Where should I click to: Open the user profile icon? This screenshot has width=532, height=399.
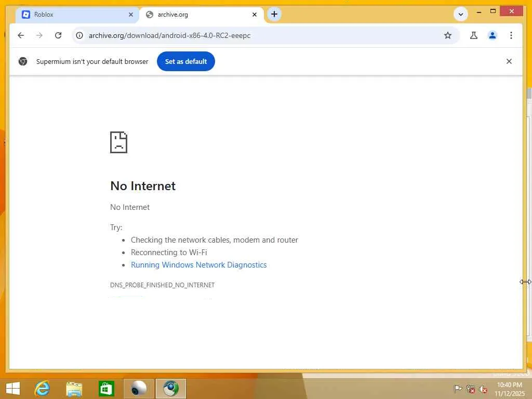pyautogui.click(x=493, y=35)
